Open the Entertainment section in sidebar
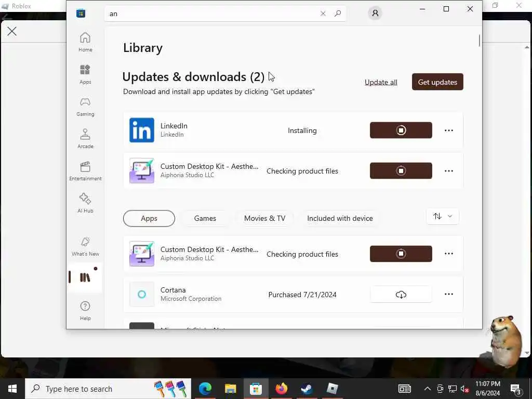The width and height of the screenshot is (532, 399). pos(85,171)
